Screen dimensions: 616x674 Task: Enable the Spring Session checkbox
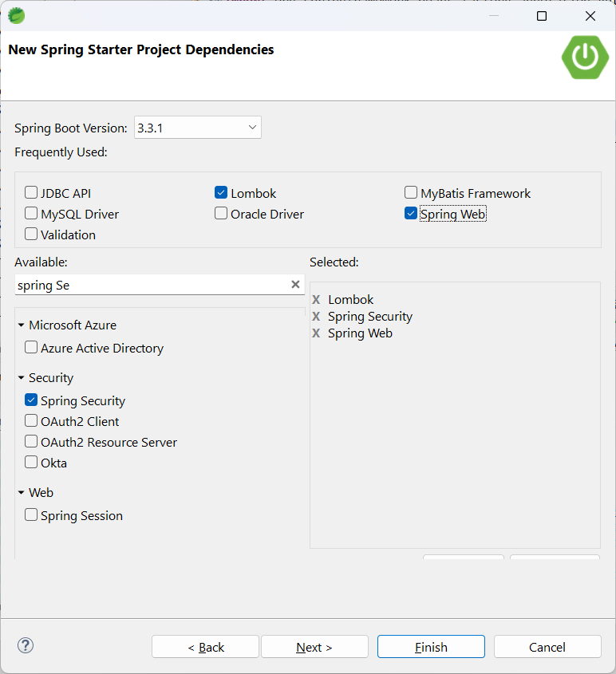[x=31, y=515]
